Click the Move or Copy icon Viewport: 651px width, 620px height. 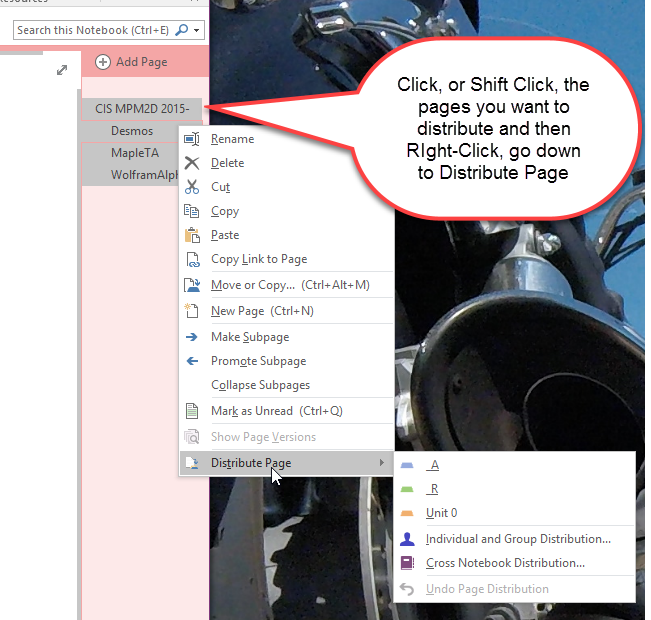[192, 285]
